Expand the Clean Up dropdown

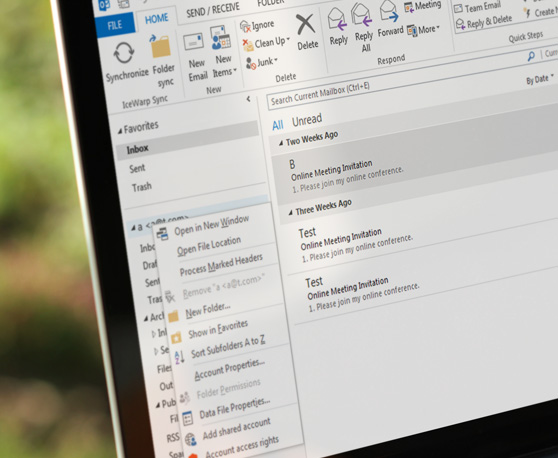[288, 39]
